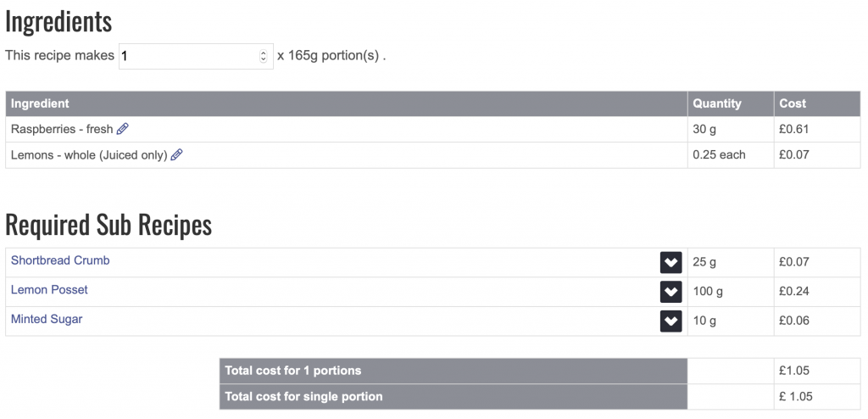This screenshot has height=419, width=868.
Task: Edit the Raspberries - fresh ingredient via pencil icon
Action: point(123,129)
